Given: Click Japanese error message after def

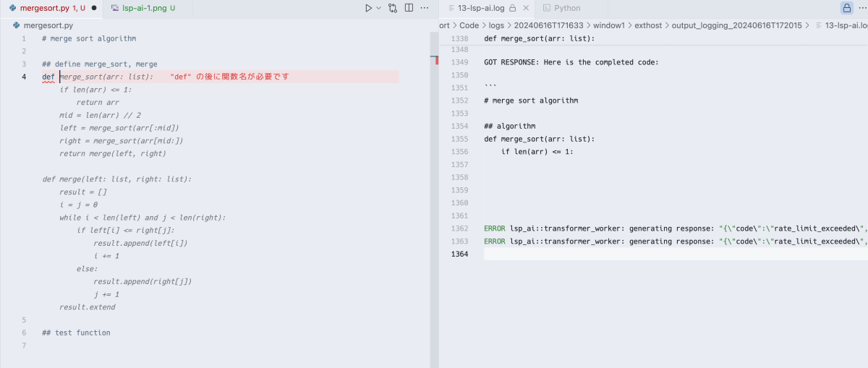Looking at the screenshot, I should coord(230,76).
